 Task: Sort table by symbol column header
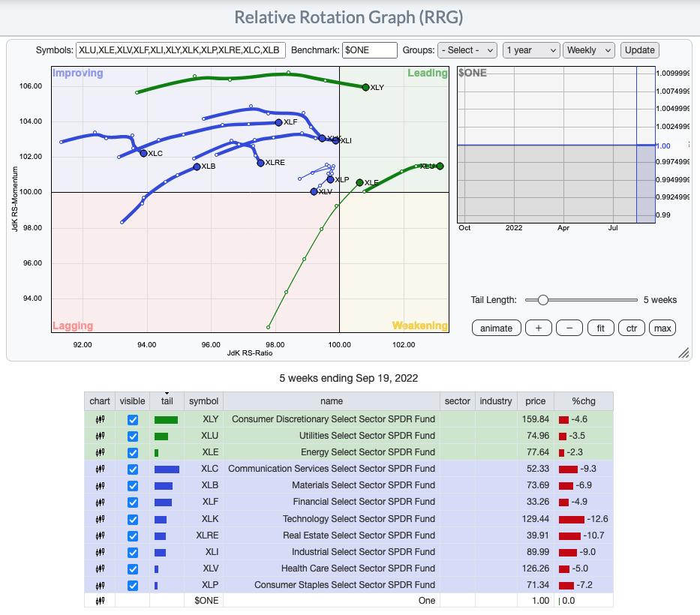203,401
